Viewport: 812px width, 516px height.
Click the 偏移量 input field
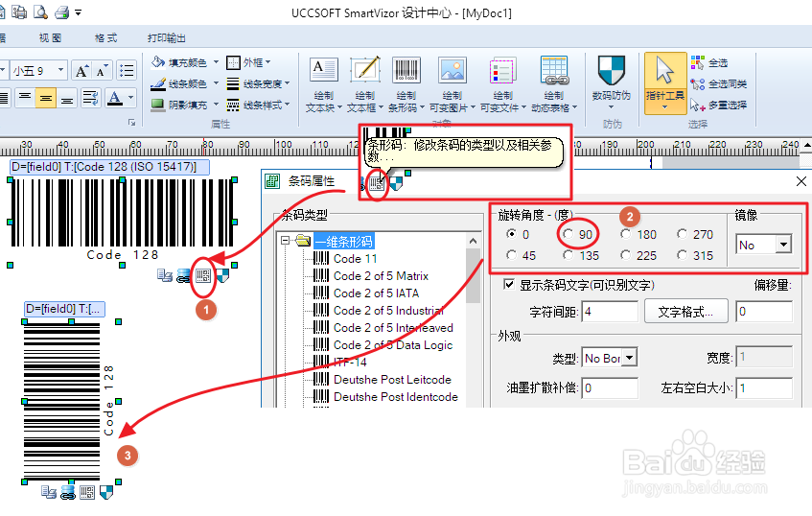(764, 312)
